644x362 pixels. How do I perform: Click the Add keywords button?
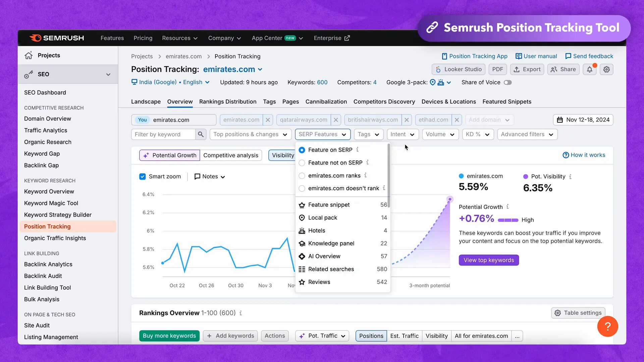point(230,336)
